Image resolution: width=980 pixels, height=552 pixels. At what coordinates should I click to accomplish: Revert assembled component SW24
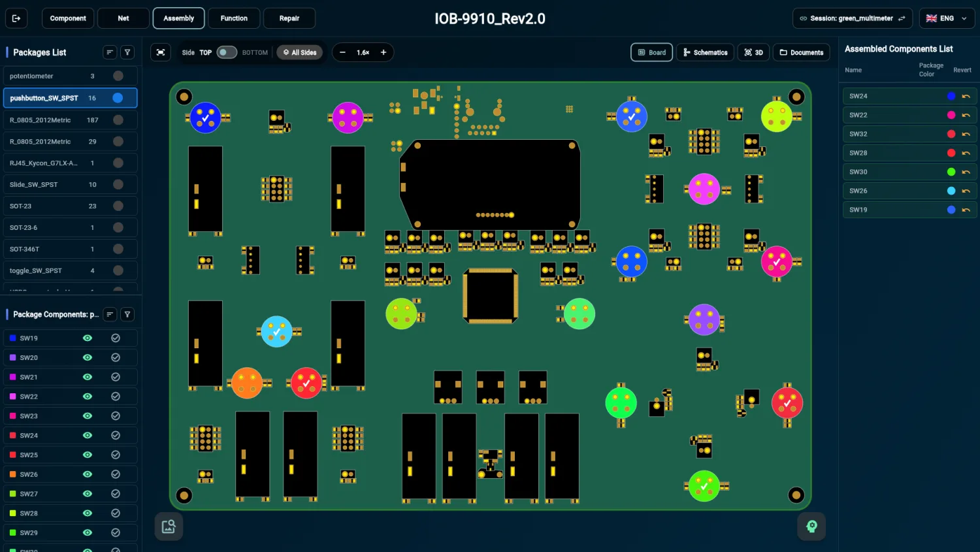[x=966, y=96]
